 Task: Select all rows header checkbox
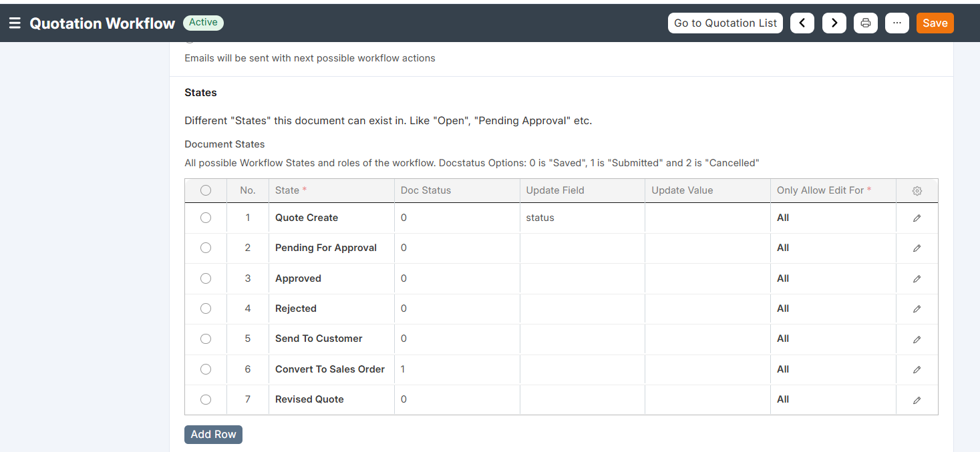[206, 190]
